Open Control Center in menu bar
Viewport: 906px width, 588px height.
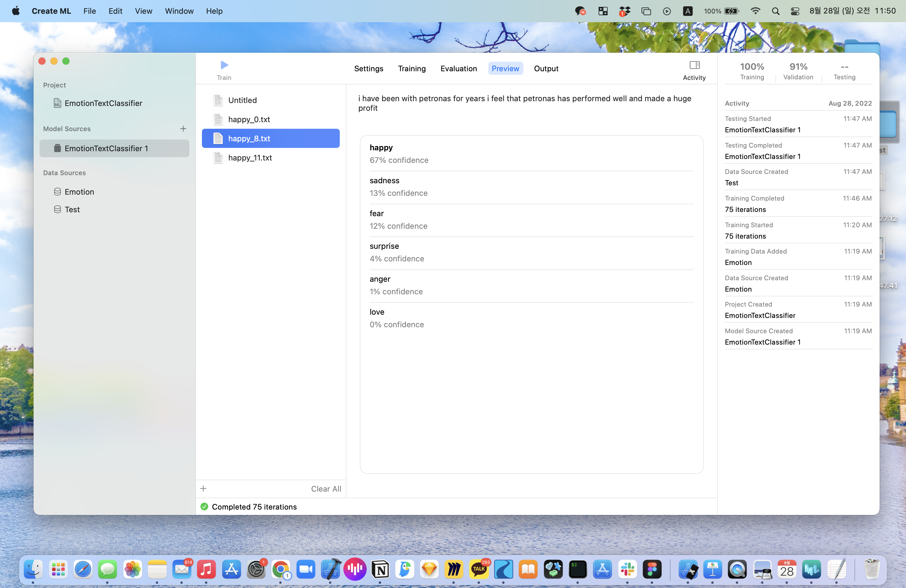(x=795, y=11)
